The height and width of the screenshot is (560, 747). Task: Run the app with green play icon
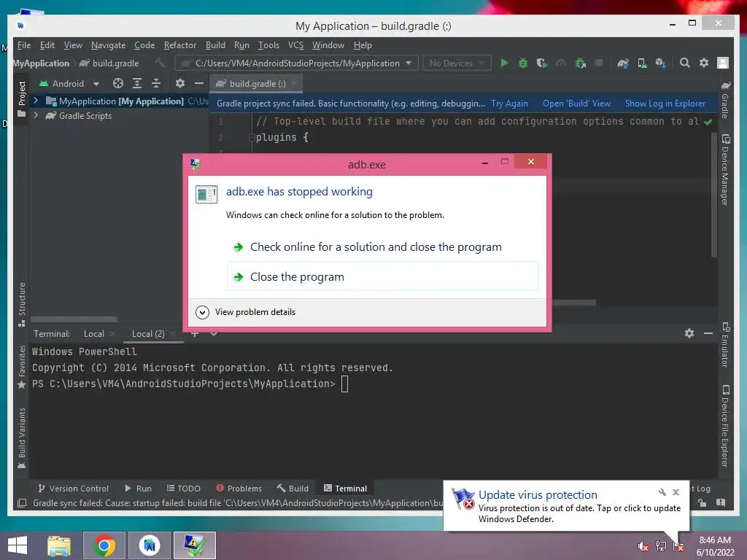point(504,63)
